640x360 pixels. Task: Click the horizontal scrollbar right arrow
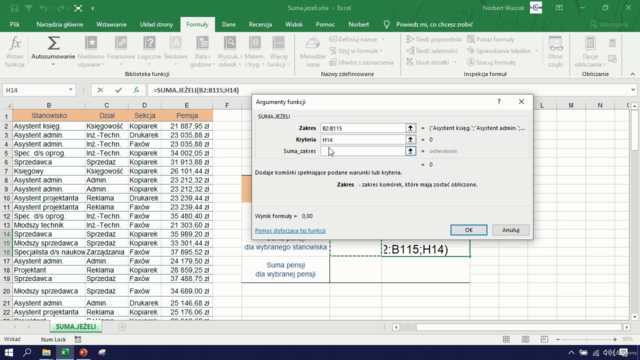click(627, 327)
